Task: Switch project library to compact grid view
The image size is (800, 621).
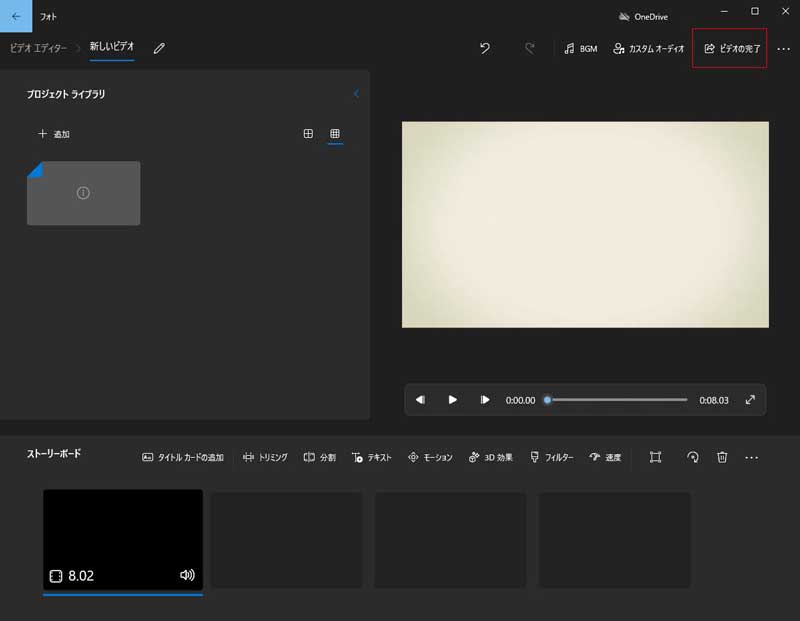Action: 335,133
